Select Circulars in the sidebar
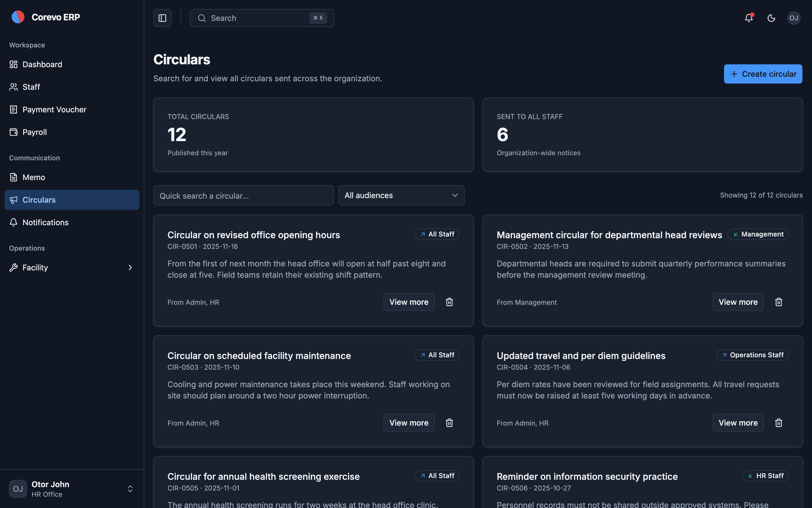Viewport: 812px width, 508px height. [x=72, y=200]
